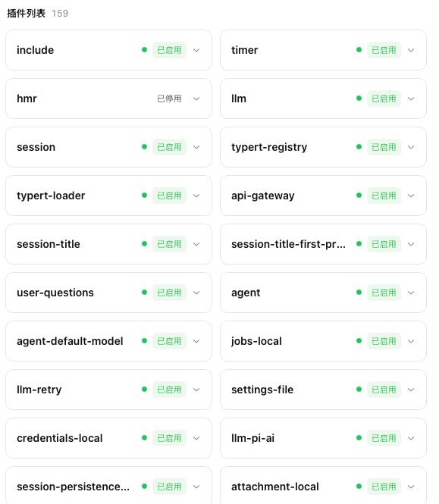Click green dot beside session-title-first-pr… plugin
439x504 pixels.
point(359,244)
